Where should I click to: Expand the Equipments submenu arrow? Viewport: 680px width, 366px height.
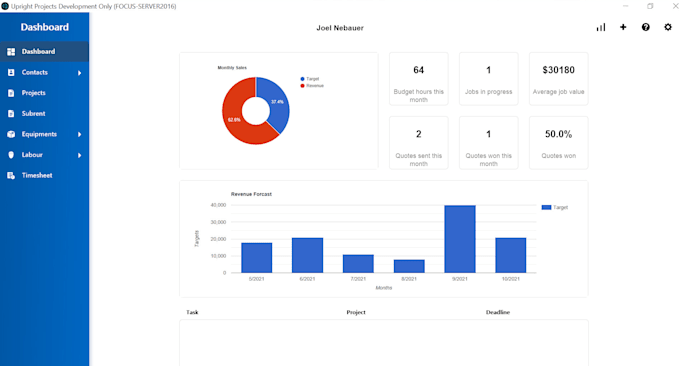[x=79, y=134]
